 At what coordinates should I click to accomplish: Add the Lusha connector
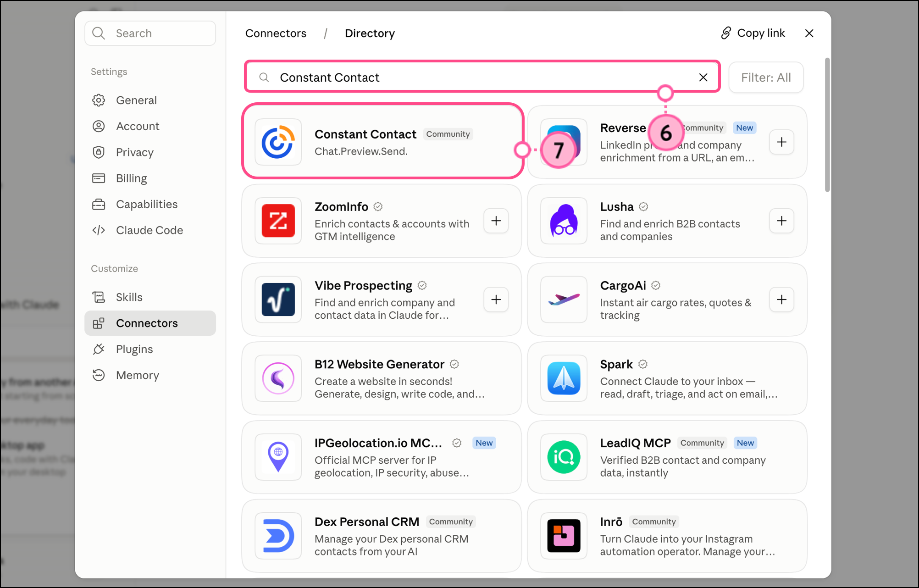(x=781, y=221)
